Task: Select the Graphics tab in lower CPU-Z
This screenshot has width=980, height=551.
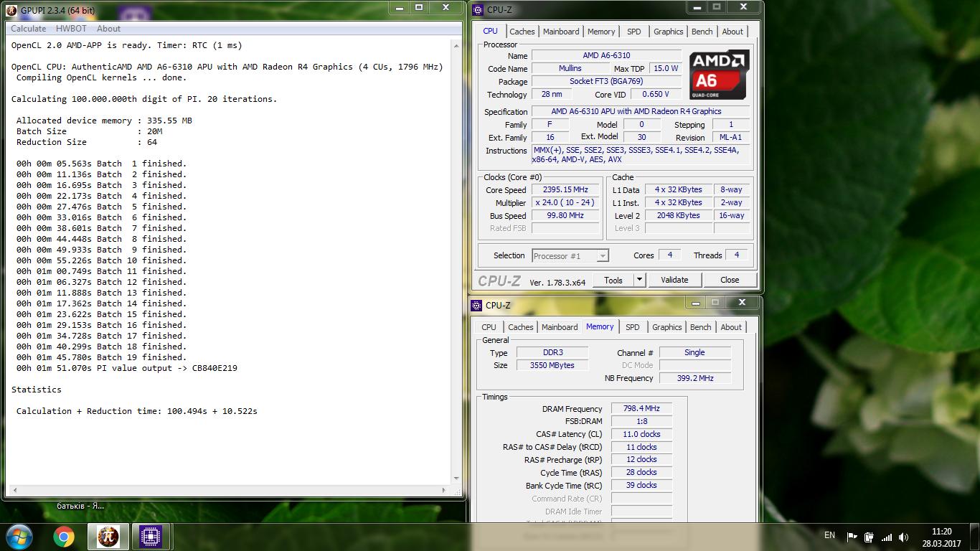Action: tap(667, 327)
